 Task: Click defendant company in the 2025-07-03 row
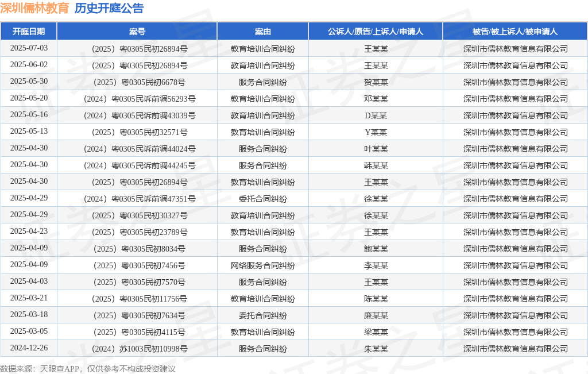tap(515, 49)
